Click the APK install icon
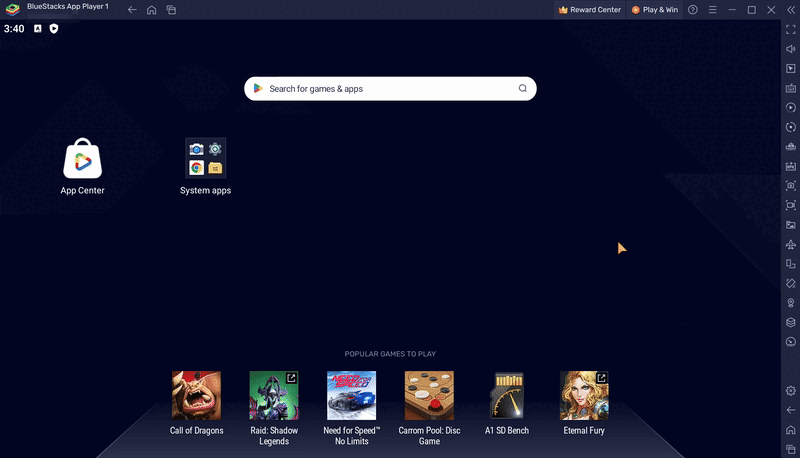This screenshot has width=800, height=458. tap(791, 166)
